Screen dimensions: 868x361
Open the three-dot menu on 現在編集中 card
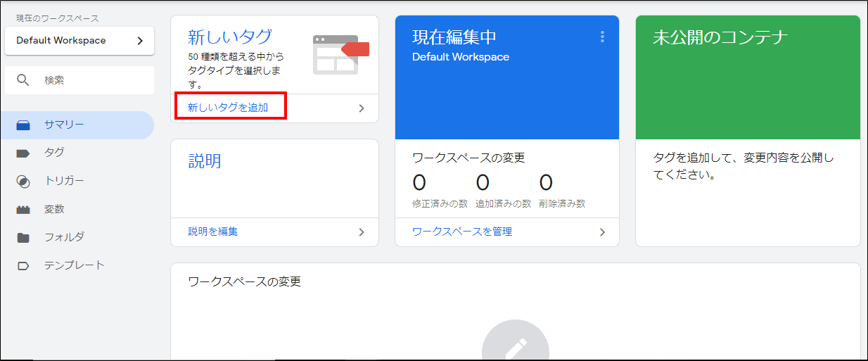(602, 37)
